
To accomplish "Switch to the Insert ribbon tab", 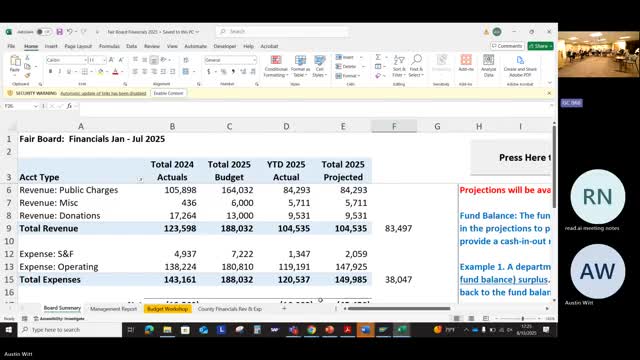I will pyautogui.click(x=51, y=46).
